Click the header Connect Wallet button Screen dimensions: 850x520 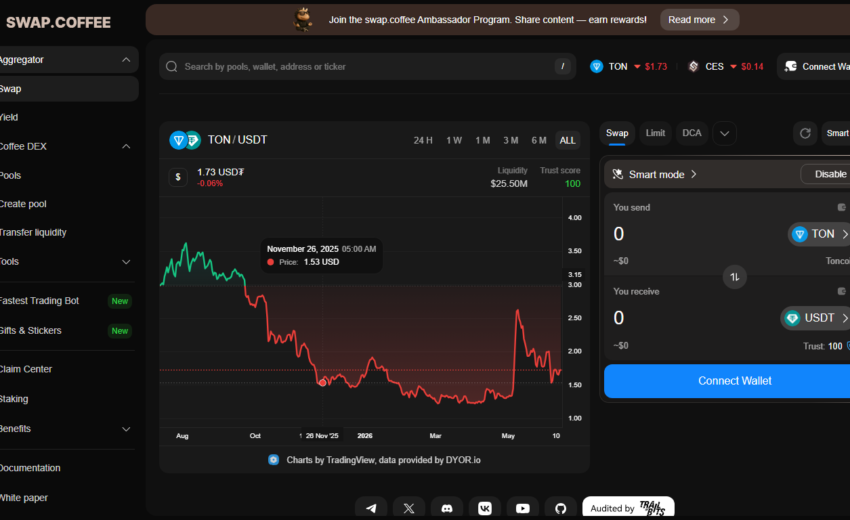[814, 66]
